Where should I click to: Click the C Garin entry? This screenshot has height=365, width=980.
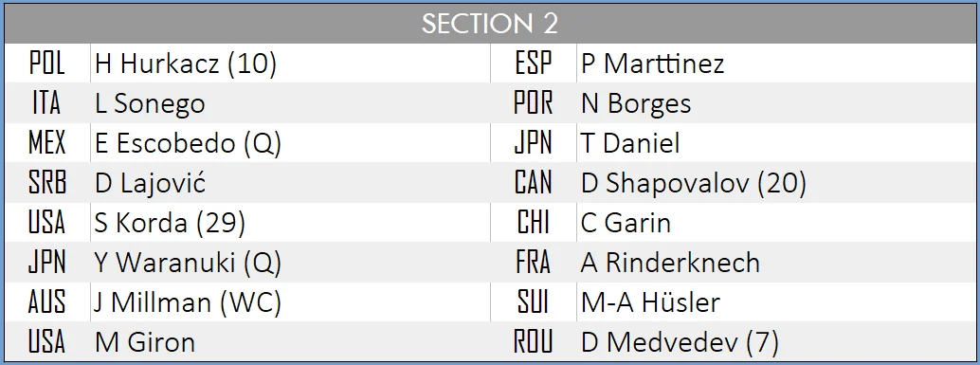775,223
